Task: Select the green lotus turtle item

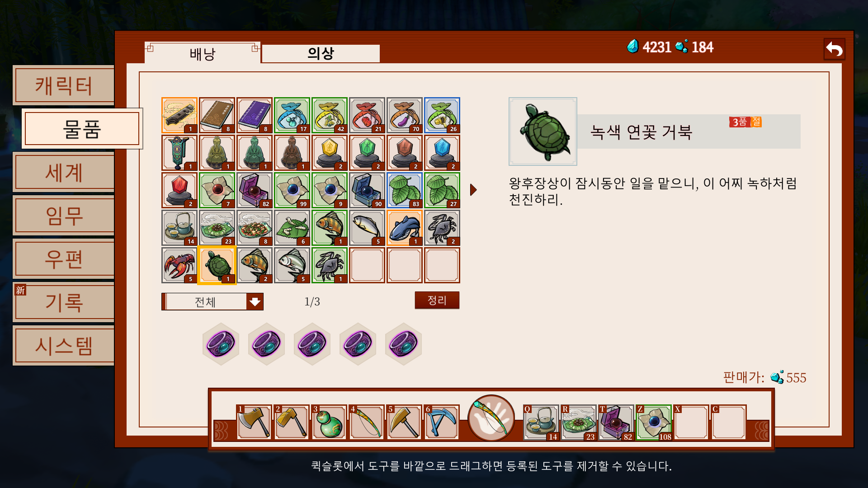Action: tap(217, 265)
